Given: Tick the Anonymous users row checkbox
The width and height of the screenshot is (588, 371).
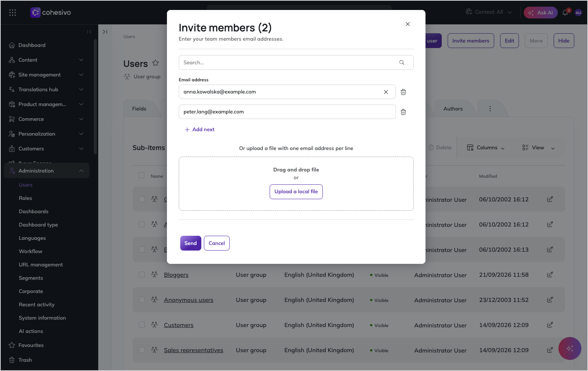Looking at the screenshot, I should coord(142,300).
